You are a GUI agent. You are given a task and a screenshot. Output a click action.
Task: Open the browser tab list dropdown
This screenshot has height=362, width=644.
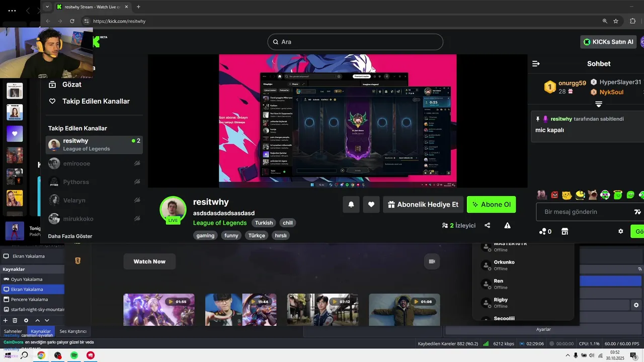[47, 7]
